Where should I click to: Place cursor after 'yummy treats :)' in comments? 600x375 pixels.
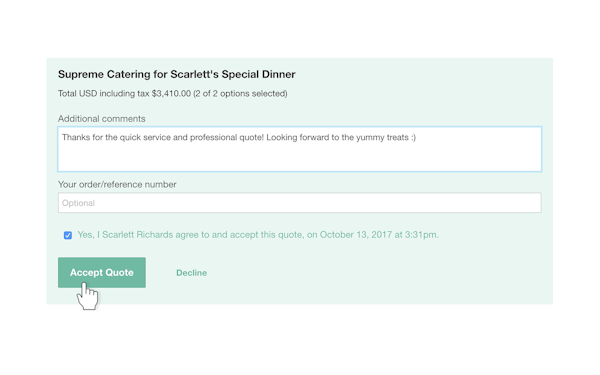coord(416,137)
